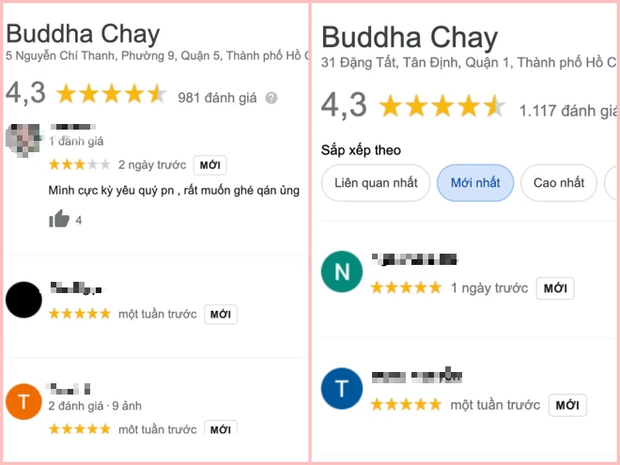Click the help question mark icon

tap(271, 98)
